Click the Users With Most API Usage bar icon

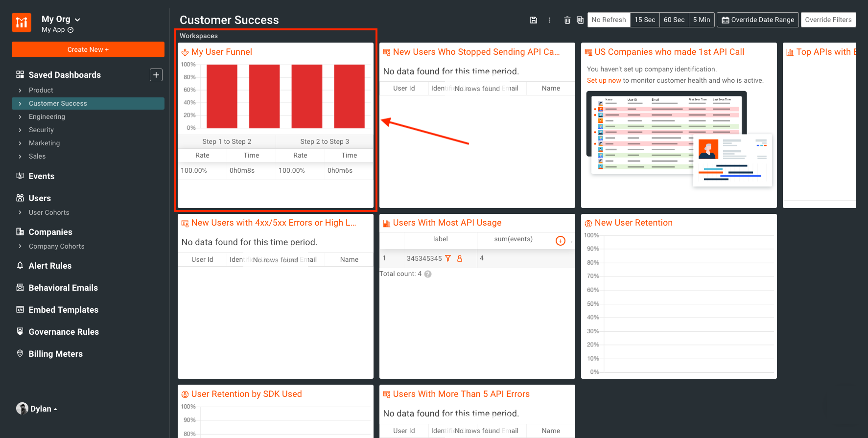point(387,223)
